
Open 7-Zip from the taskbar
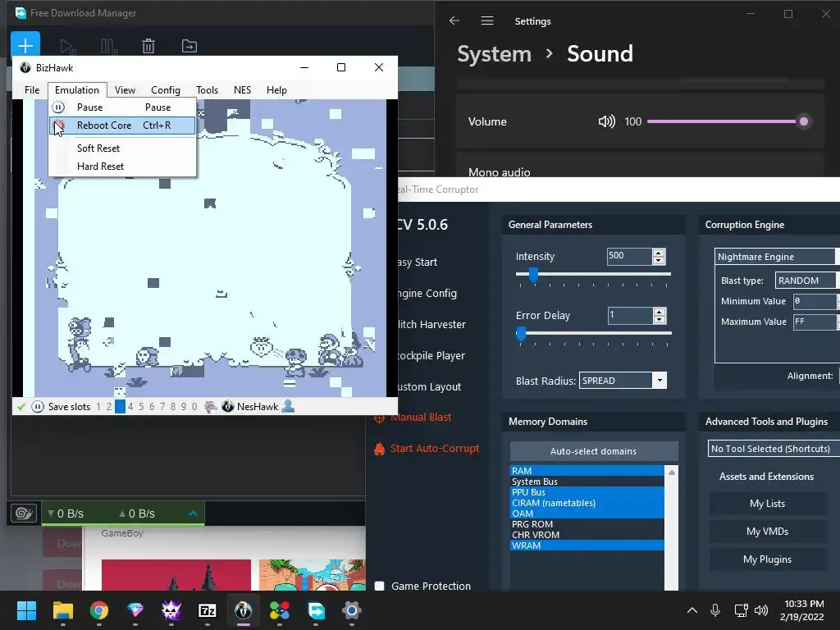208,610
